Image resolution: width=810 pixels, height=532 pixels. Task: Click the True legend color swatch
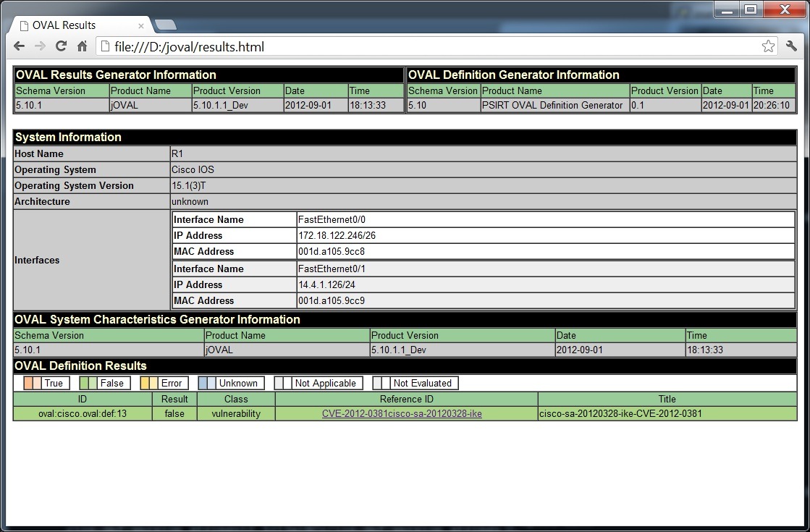tap(33, 383)
